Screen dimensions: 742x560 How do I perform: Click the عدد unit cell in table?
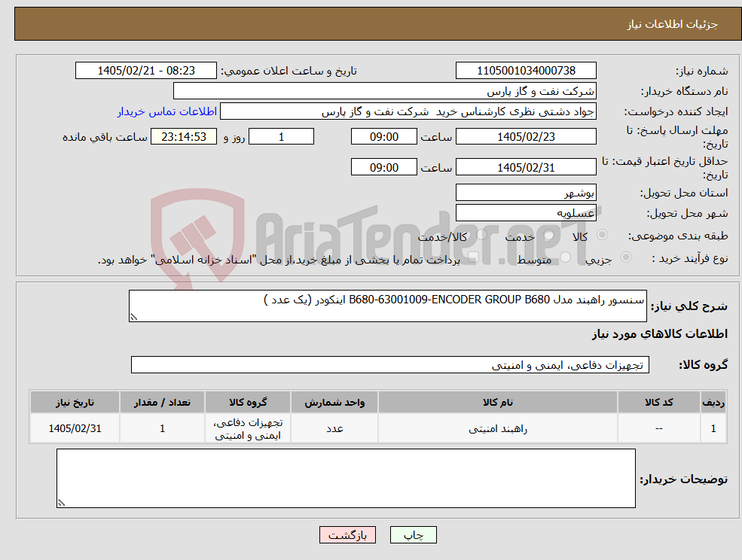click(334, 428)
